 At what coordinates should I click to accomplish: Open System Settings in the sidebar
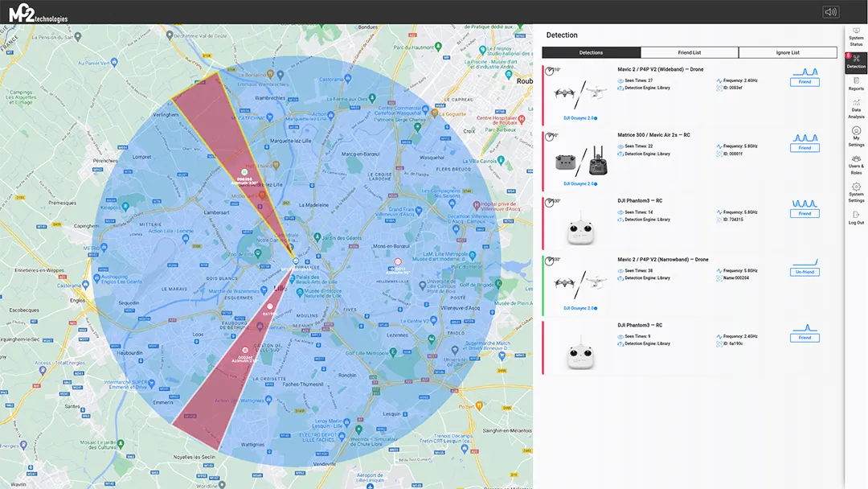(856, 193)
